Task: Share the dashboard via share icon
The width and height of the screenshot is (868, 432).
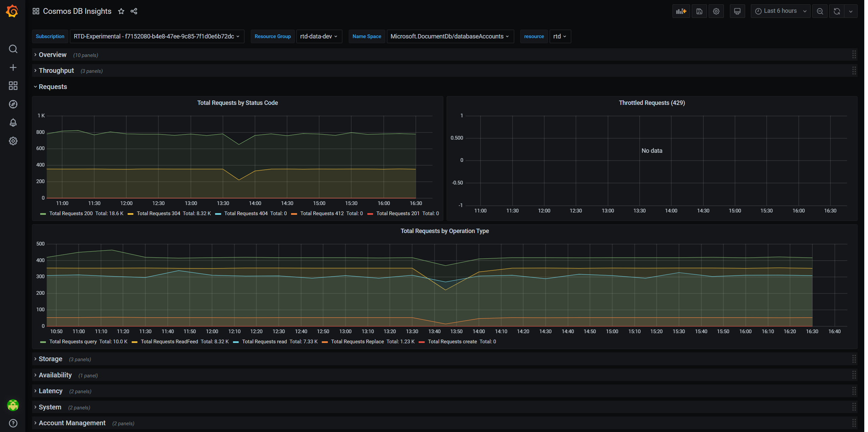Action: [x=134, y=11]
